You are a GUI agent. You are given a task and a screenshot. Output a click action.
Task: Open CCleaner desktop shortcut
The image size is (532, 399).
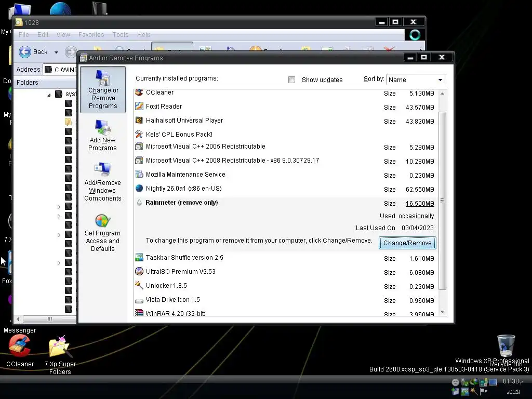pyautogui.click(x=20, y=351)
